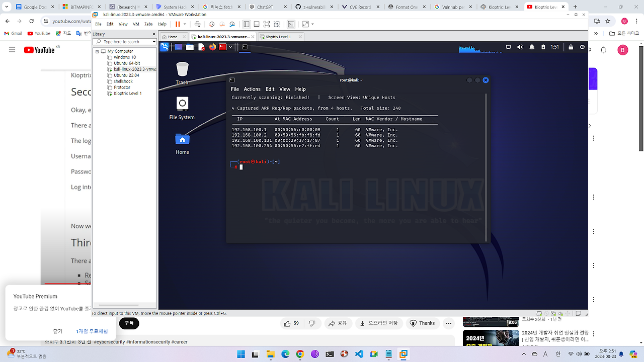Open Library search dropdown arrow
This screenshot has width=644, height=362.
pos(154,41)
